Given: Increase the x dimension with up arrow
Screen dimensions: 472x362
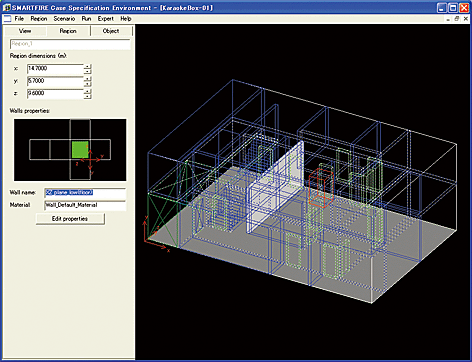Looking at the screenshot, I should (x=87, y=66).
